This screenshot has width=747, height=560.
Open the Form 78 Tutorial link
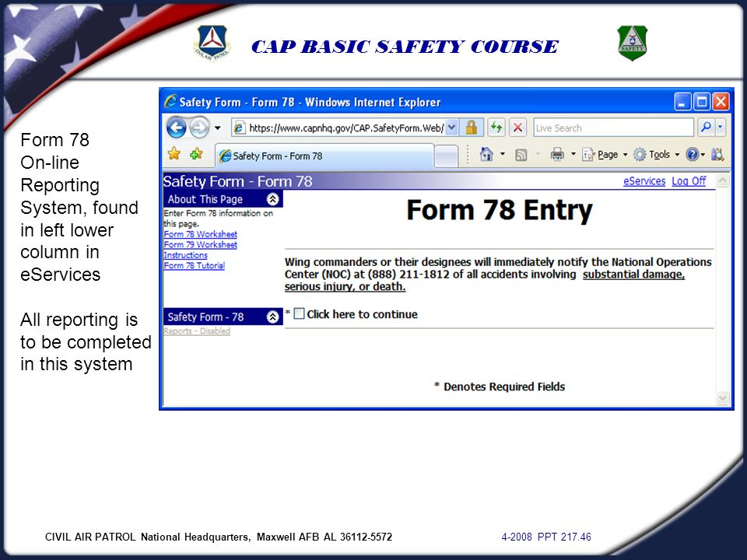click(x=194, y=265)
